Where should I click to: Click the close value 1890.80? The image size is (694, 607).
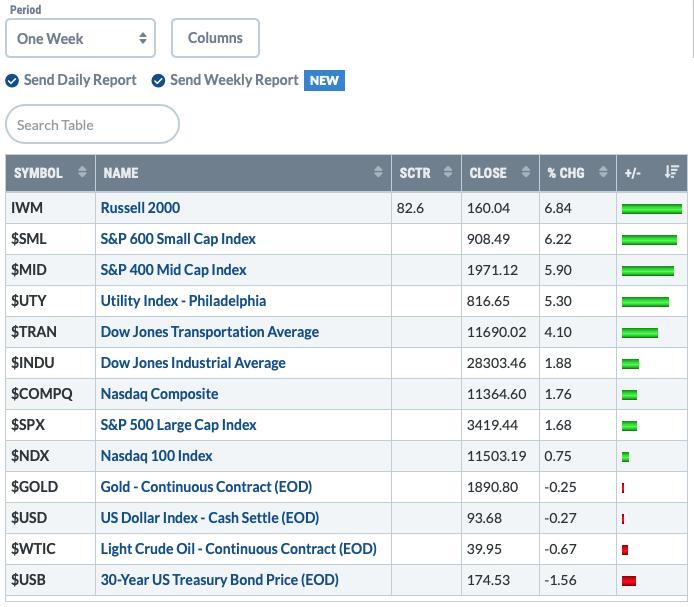point(493,487)
